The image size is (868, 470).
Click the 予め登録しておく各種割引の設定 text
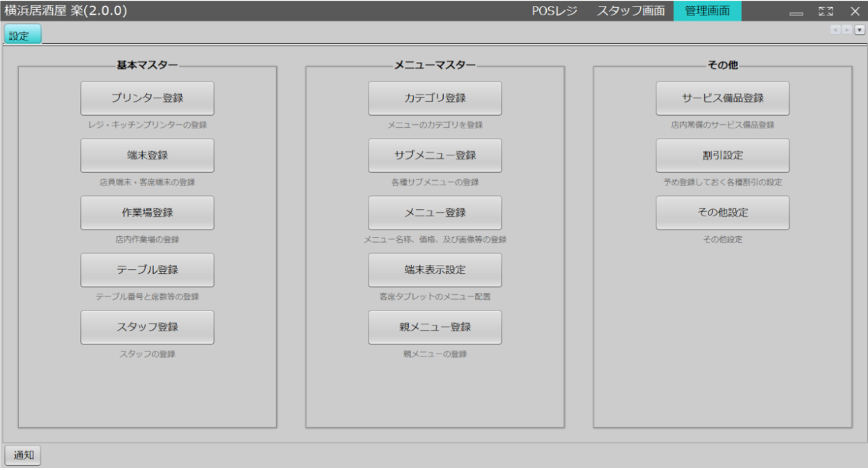point(722,182)
